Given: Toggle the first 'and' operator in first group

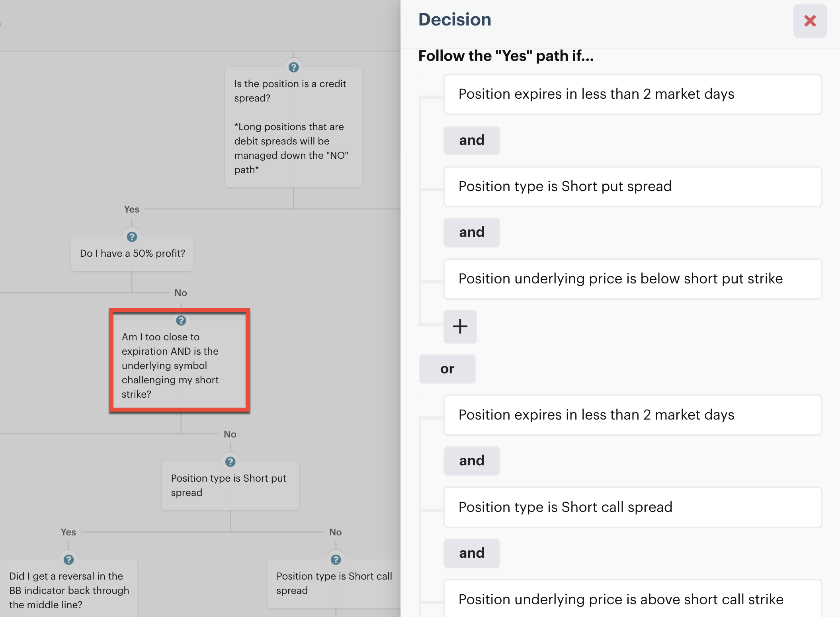Looking at the screenshot, I should [x=472, y=140].
